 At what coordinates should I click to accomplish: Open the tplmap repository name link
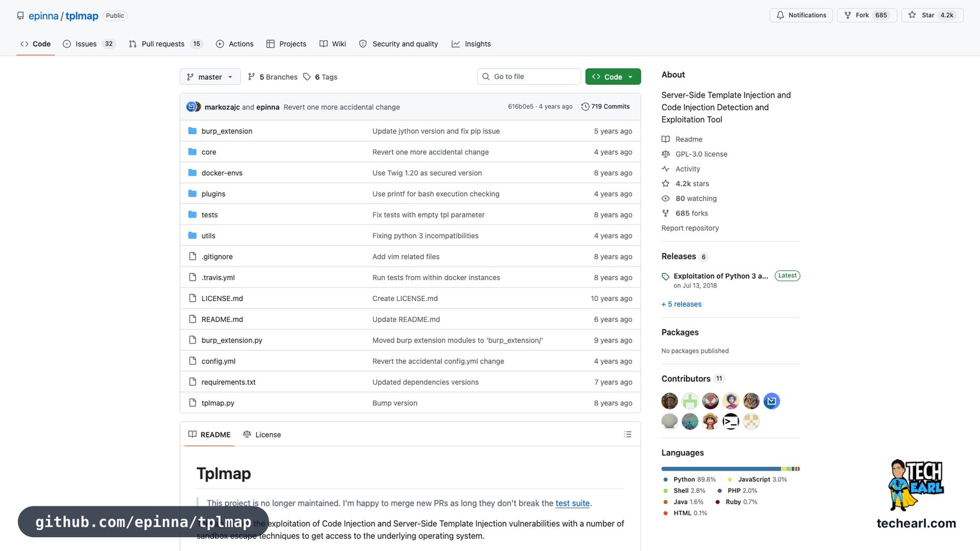tap(82, 16)
